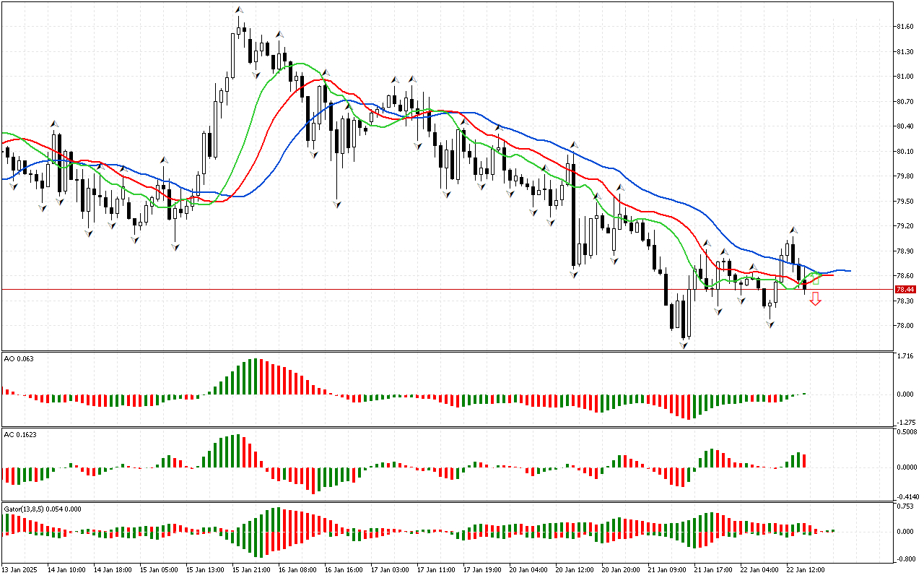Click the 20 Jan 12:00 time label
924x578 pixels.
[x=573, y=570]
